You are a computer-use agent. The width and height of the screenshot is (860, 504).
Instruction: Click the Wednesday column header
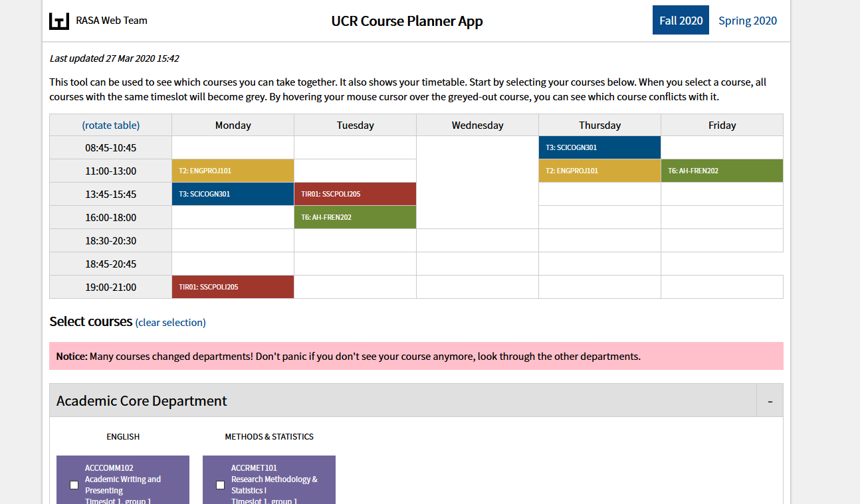pyautogui.click(x=477, y=125)
